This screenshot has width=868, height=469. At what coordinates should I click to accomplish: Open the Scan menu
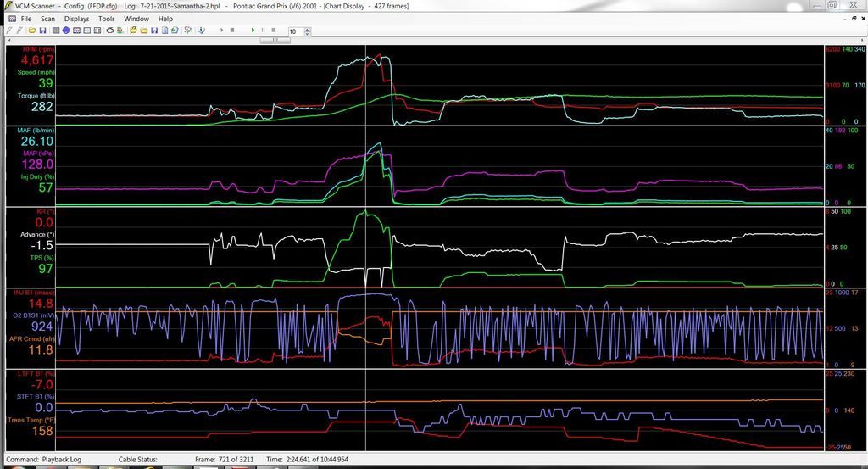[47, 19]
